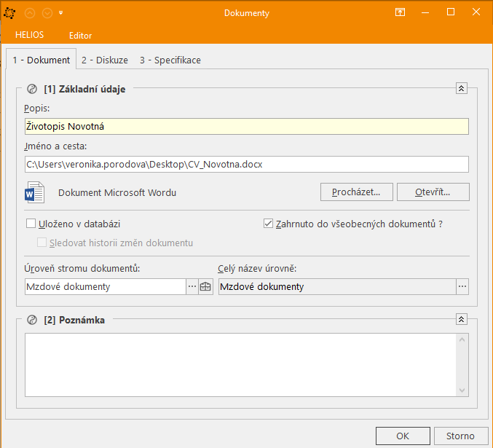Click the previous record up-arrow icon

click(30, 13)
